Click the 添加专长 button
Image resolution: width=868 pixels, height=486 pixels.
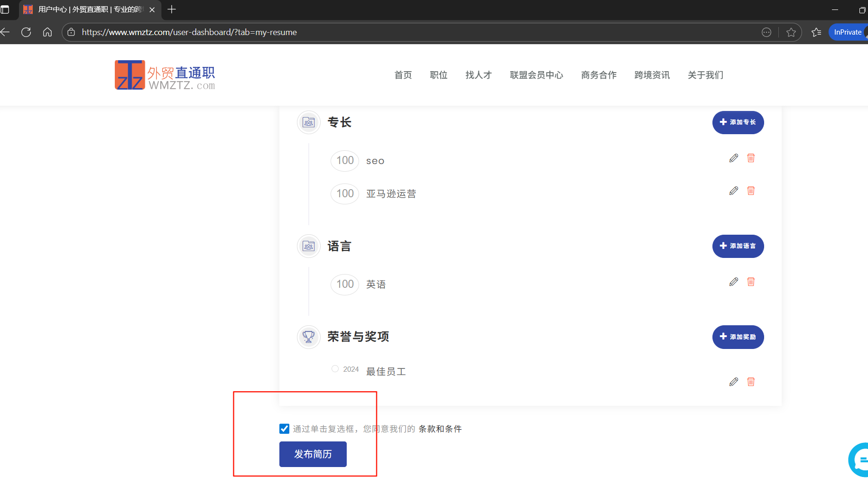[x=738, y=122]
